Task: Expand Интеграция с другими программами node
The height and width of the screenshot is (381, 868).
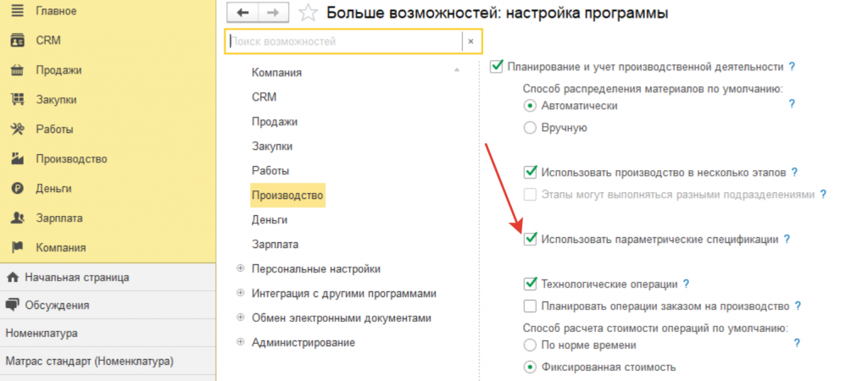Action: [240, 293]
